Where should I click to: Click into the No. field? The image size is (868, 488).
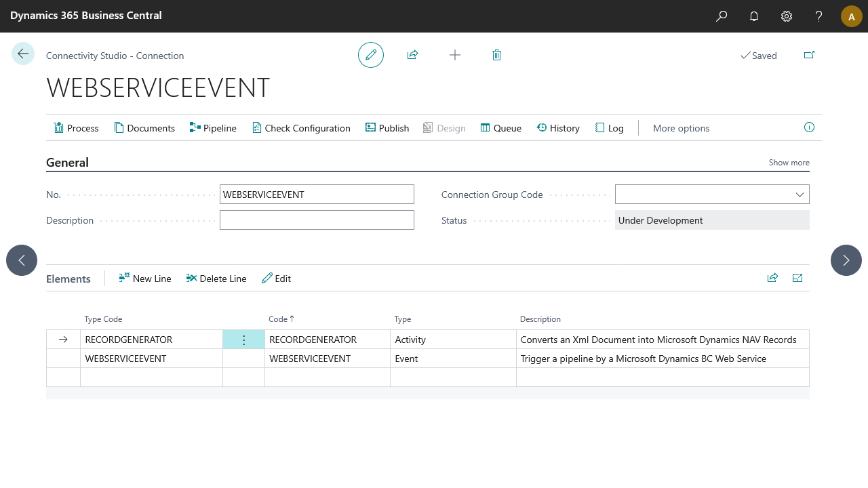(317, 195)
